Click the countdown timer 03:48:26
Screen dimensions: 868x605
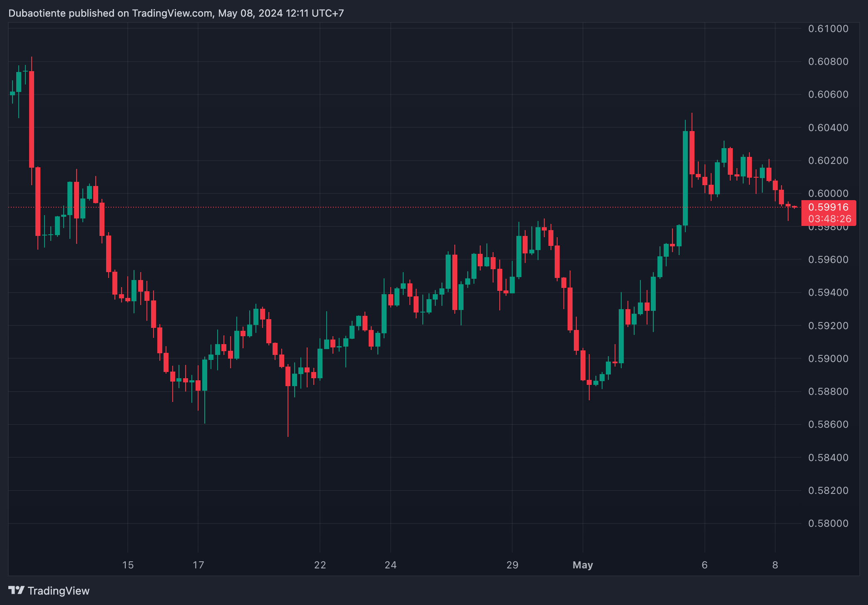point(830,219)
